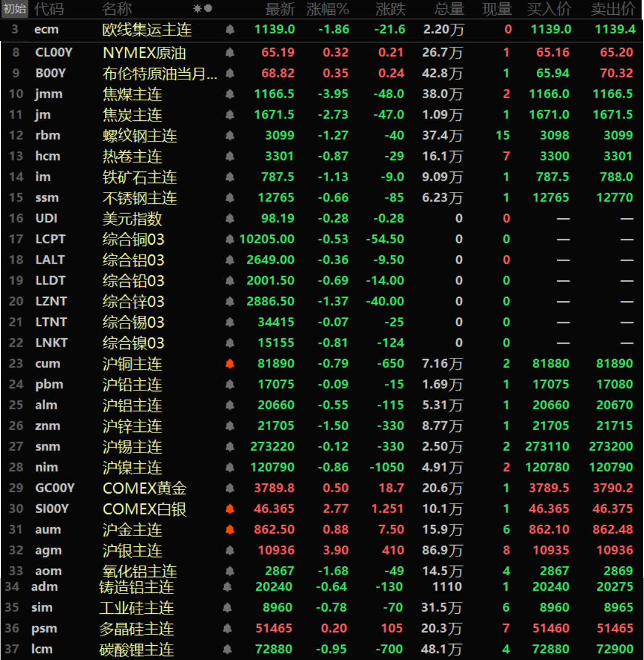Toggle the orange alert bell for COMEX白银

click(x=230, y=509)
